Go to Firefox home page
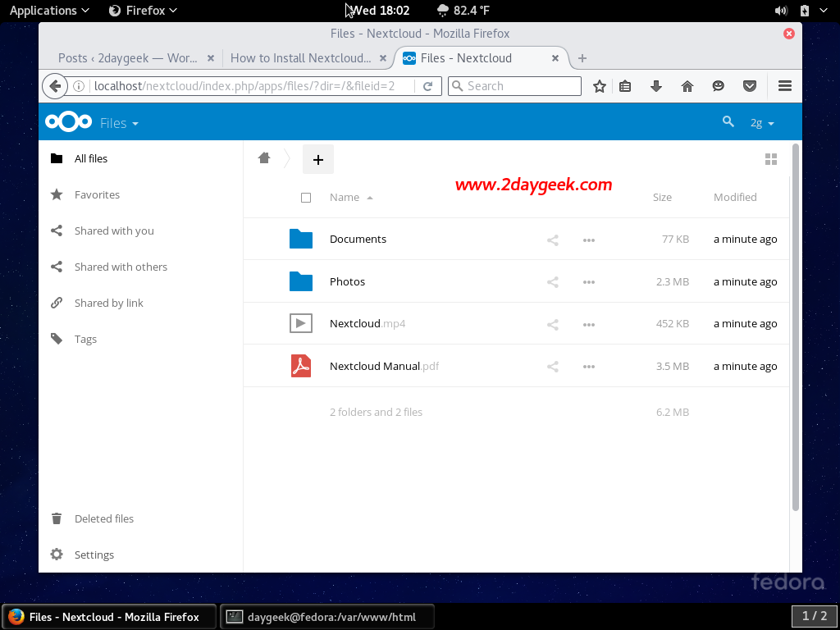 [687, 85]
